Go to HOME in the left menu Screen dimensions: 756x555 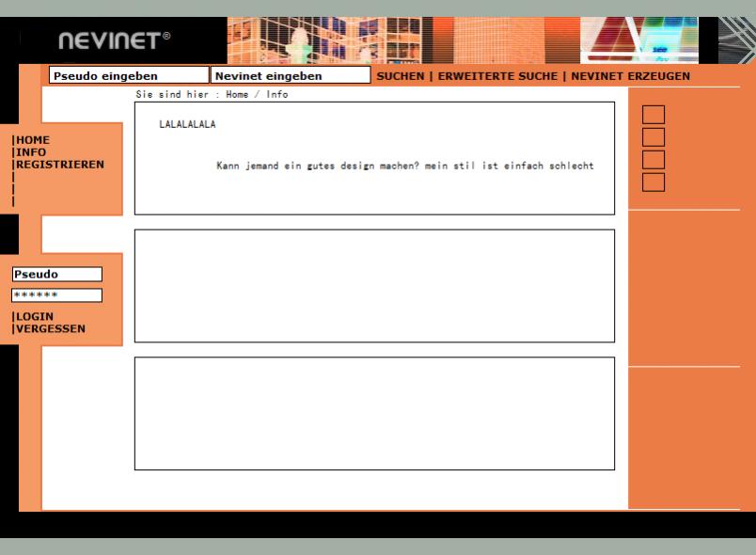click(32, 140)
